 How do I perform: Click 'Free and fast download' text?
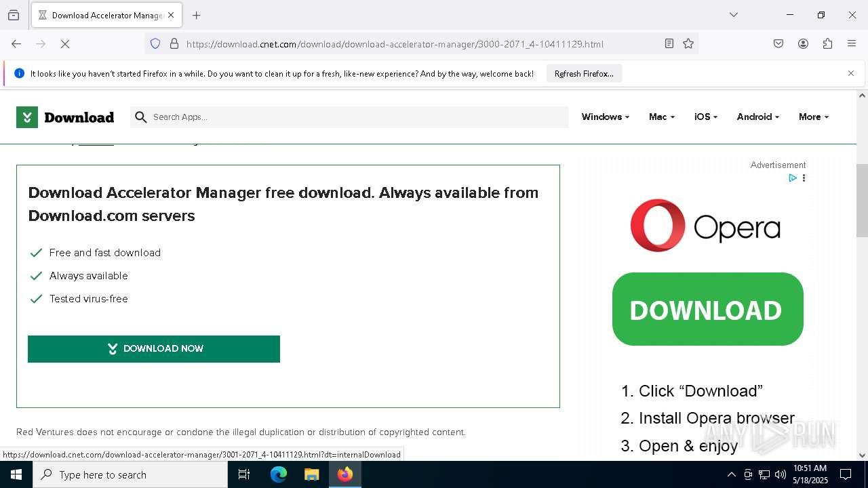coord(105,253)
